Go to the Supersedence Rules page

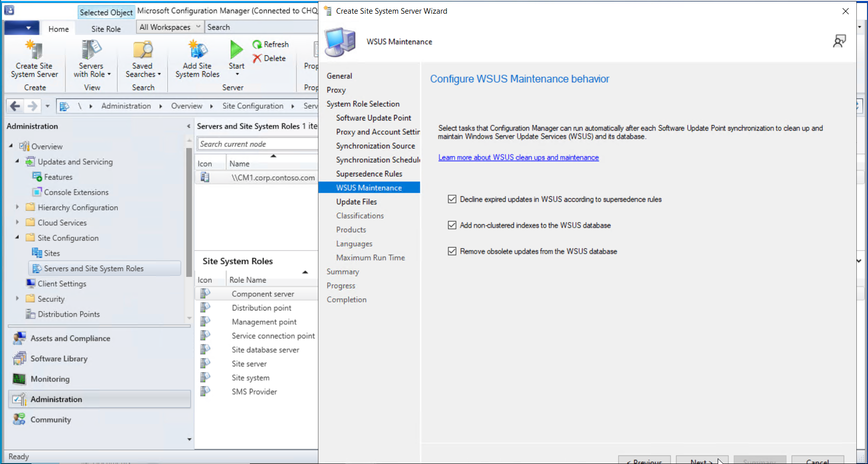(369, 174)
